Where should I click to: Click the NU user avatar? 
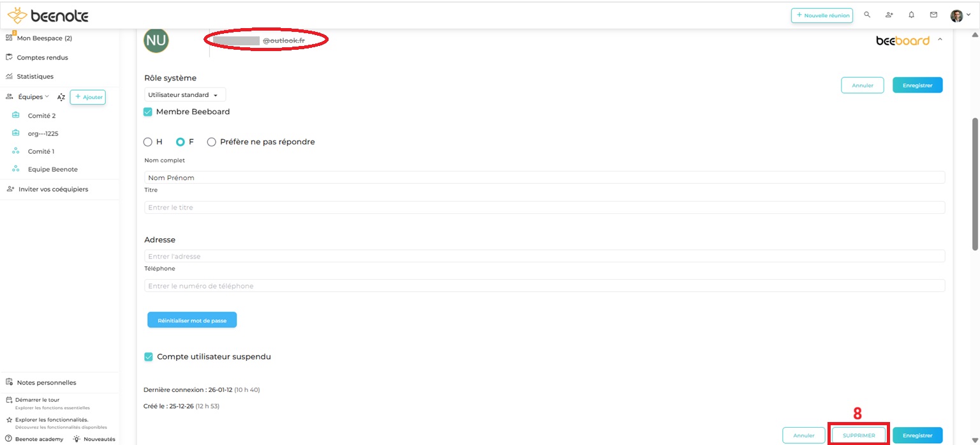[156, 41]
